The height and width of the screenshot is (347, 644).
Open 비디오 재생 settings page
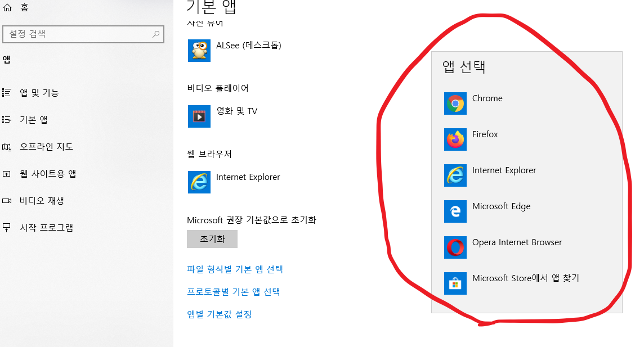click(42, 201)
